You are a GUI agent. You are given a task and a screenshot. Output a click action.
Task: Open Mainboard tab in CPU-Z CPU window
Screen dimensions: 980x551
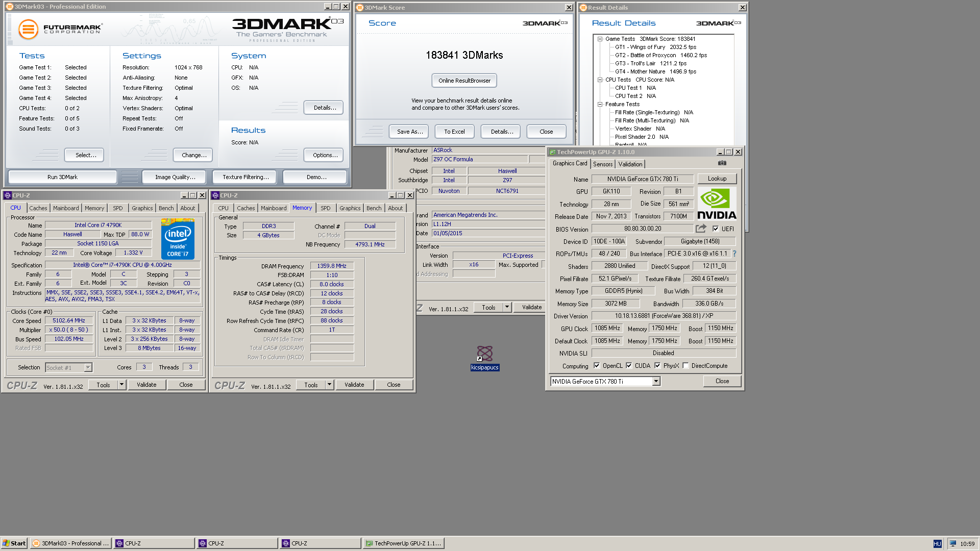pyautogui.click(x=66, y=208)
